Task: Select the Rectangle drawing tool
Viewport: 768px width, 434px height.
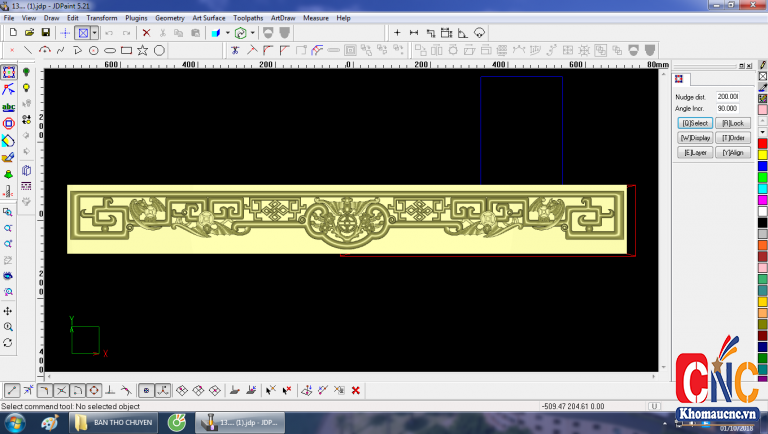Action: point(126,50)
